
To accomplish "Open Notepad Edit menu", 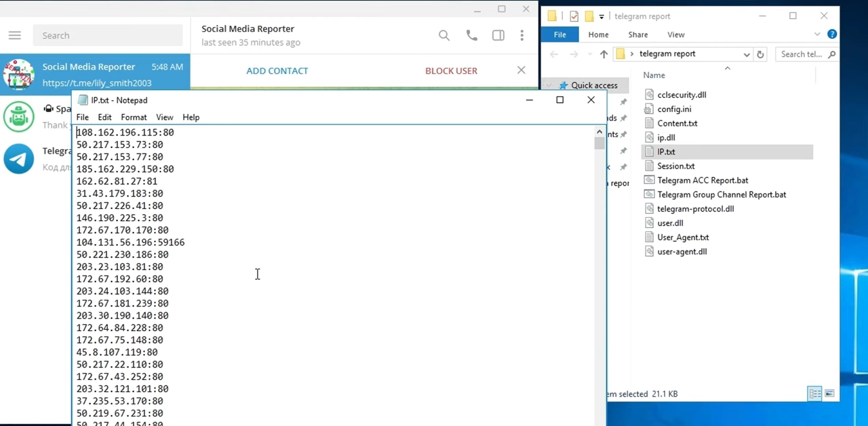I will [x=104, y=117].
